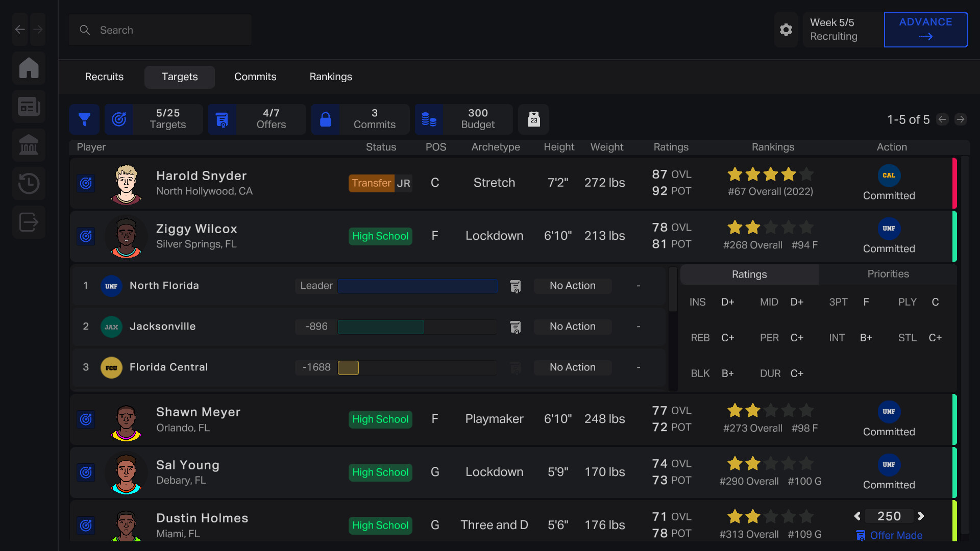Toggle the target icon beside Dustin Holmes
The image size is (980, 551).
[86, 525]
